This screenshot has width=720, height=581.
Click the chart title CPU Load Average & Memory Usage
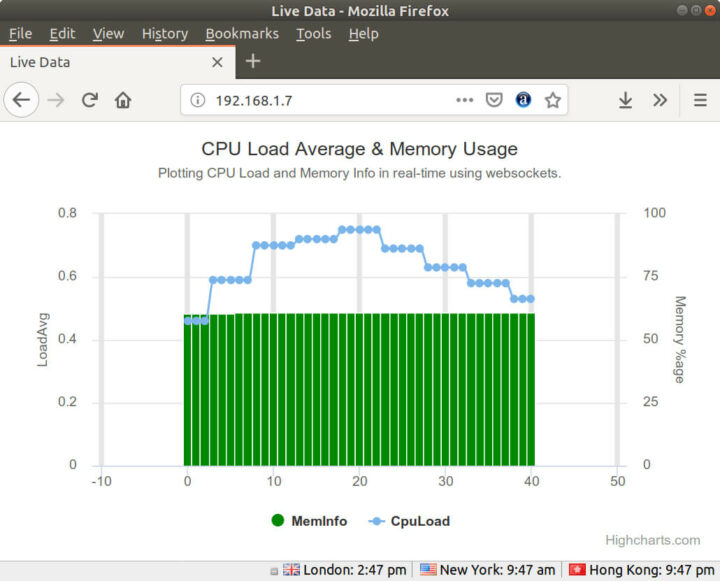coord(360,149)
